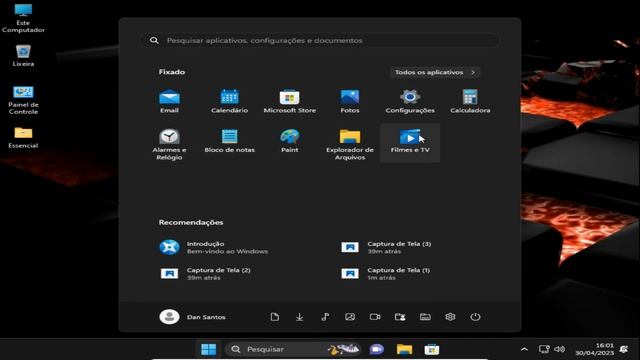
Task: Open Pictures folder shortcut in Start footer
Action: tap(350, 317)
